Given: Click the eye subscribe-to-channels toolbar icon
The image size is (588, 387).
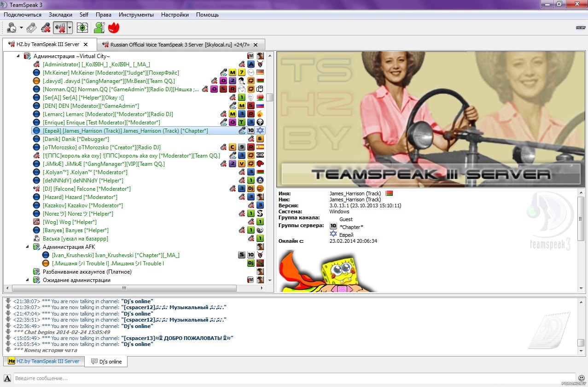Looking at the screenshot, I should (82, 28).
